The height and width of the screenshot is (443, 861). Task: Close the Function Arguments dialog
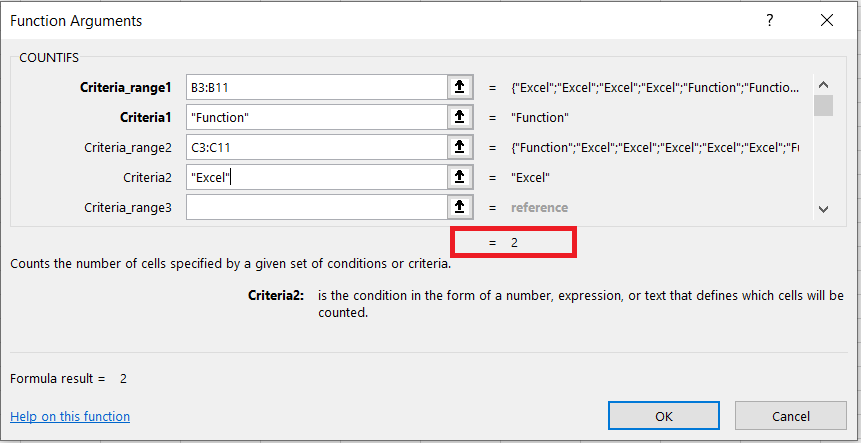826,20
